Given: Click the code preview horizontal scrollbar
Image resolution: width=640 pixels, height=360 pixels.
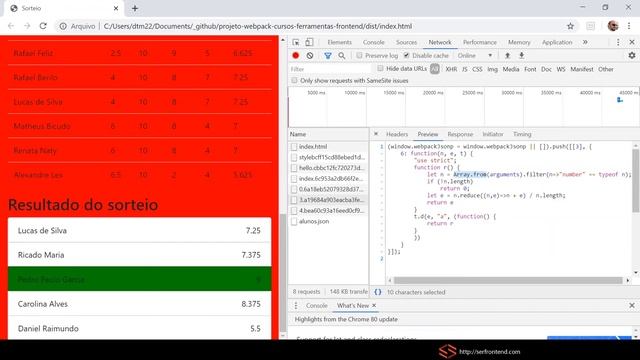Looking at the screenshot, I should [508, 280].
